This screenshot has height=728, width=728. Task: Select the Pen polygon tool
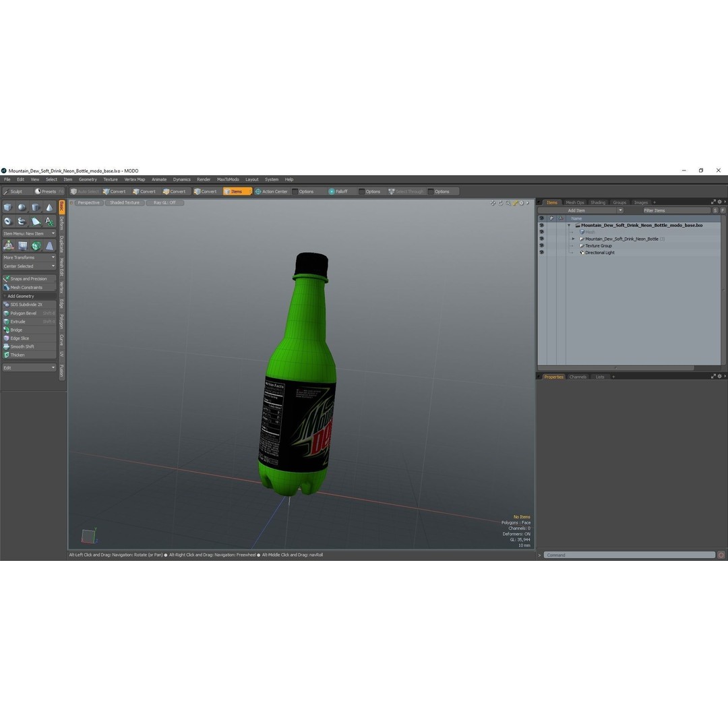click(x=36, y=222)
